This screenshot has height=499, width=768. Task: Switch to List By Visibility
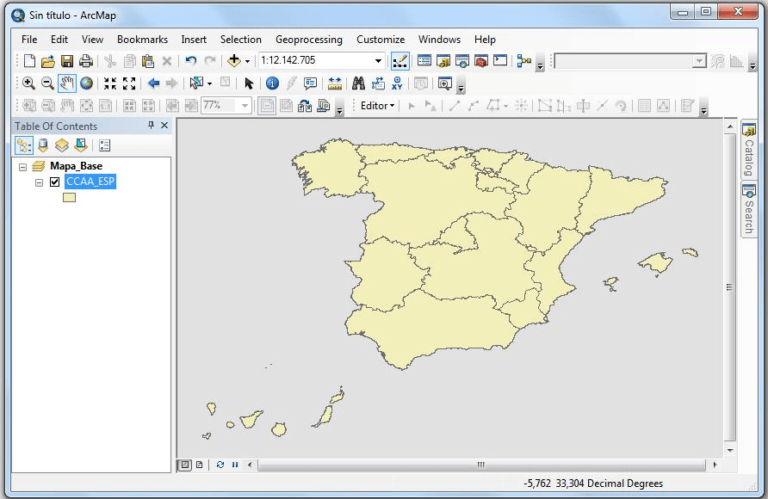pos(62,145)
